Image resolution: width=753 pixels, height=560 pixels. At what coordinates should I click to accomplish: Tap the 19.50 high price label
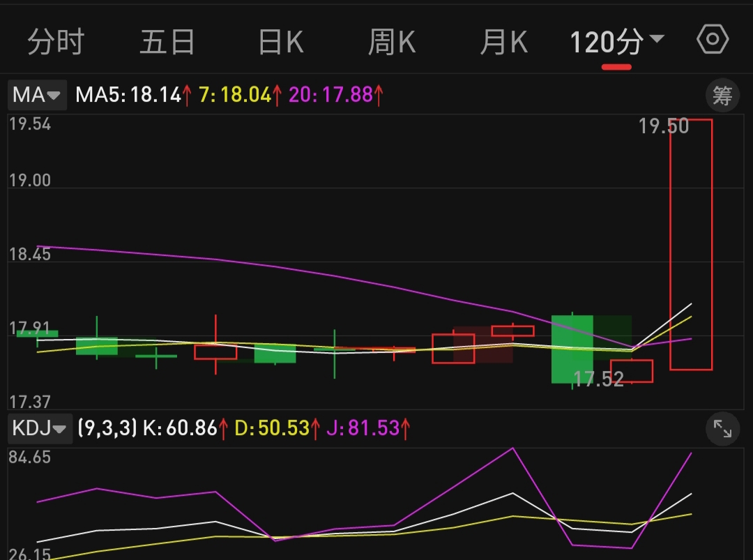(663, 126)
